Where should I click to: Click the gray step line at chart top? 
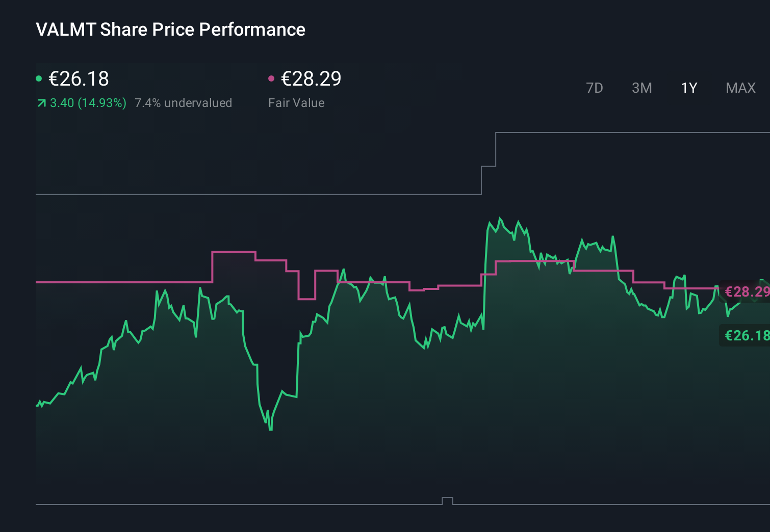click(x=255, y=194)
